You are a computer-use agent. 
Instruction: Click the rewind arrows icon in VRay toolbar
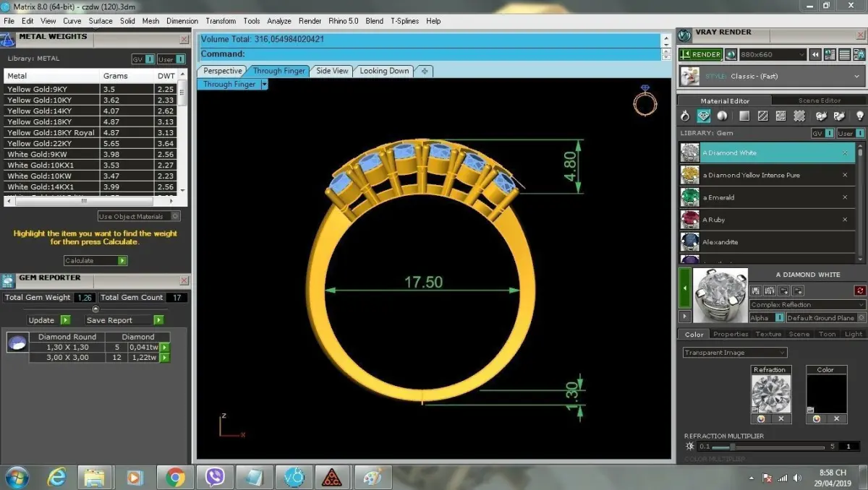815,54
